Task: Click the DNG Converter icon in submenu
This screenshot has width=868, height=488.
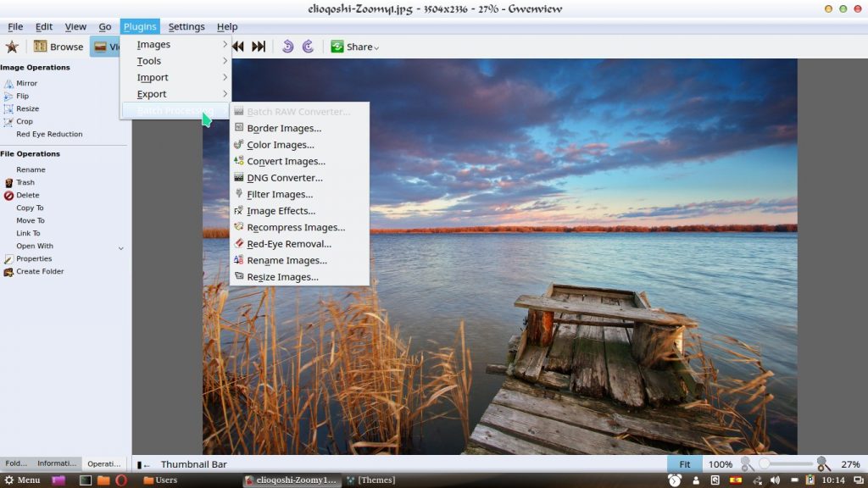Action: click(238, 178)
